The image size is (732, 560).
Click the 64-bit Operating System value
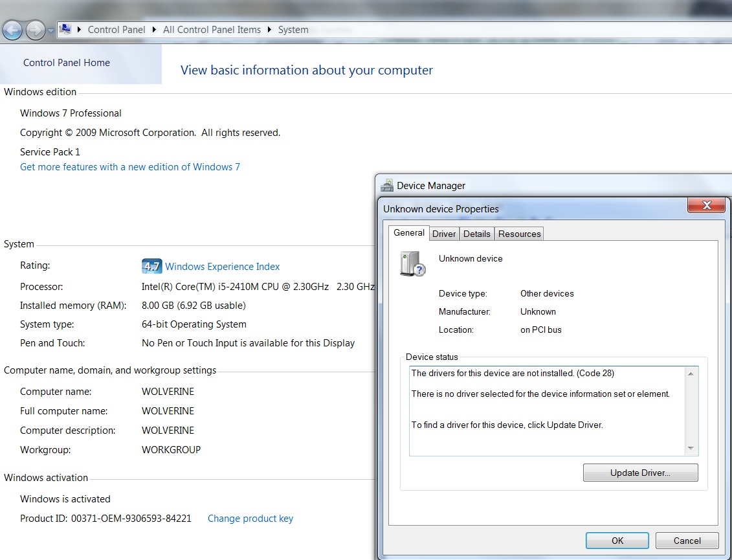194,324
